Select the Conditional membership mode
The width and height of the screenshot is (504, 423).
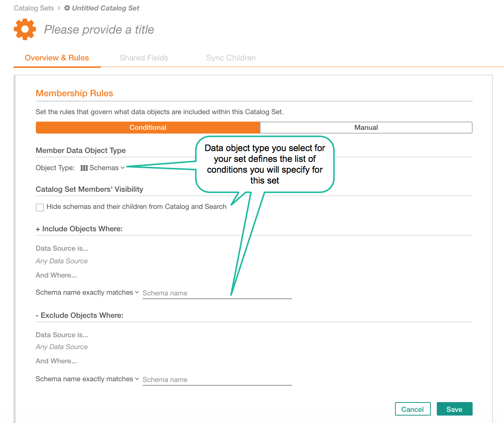148,128
